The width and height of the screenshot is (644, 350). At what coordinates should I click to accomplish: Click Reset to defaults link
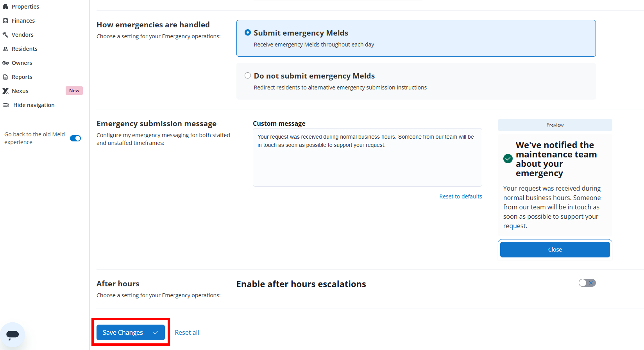click(x=460, y=196)
